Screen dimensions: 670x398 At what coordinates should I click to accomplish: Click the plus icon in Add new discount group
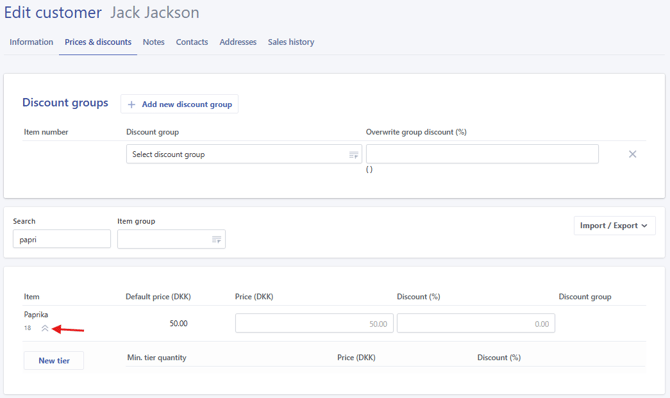[x=132, y=104]
